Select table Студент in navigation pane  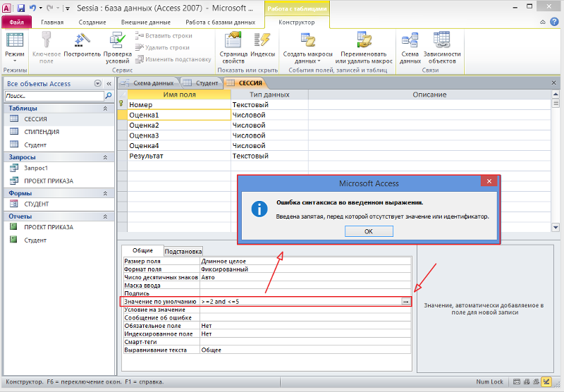[x=59, y=145]
